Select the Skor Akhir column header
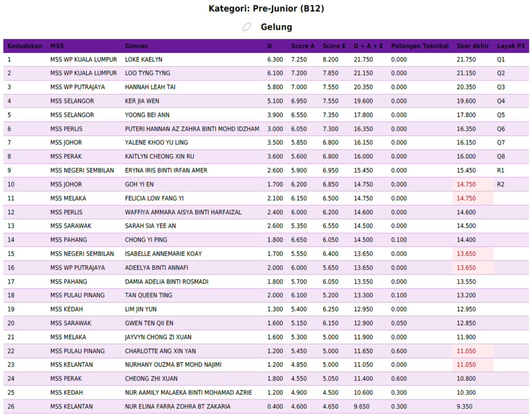Image resolution: width=532 pixels, height=416 pixels. pos(473,46)
